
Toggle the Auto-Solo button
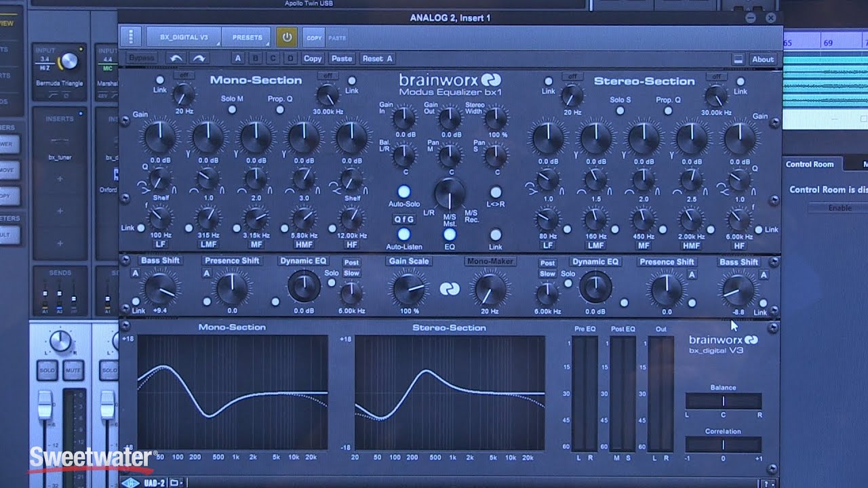(404, 192)
